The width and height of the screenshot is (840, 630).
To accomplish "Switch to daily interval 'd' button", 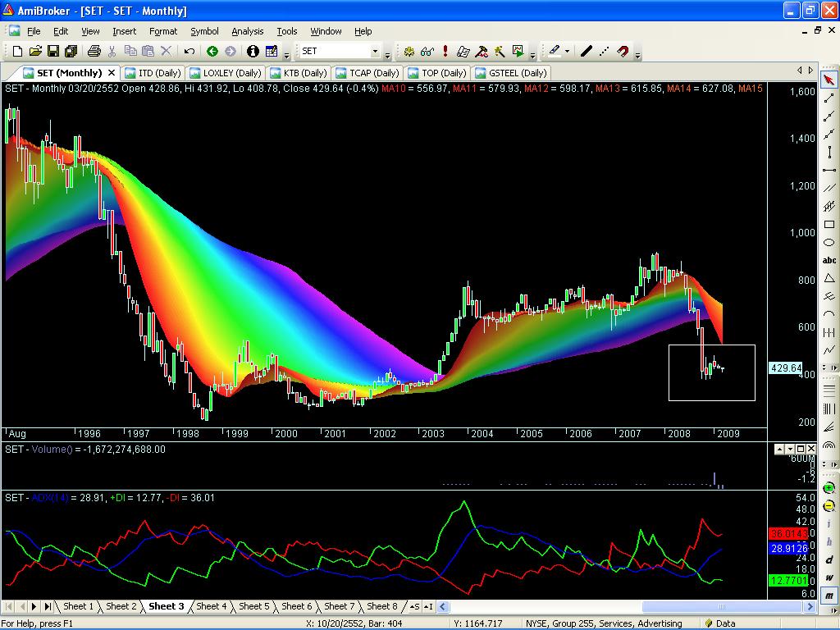I will [x=829, y=559].
